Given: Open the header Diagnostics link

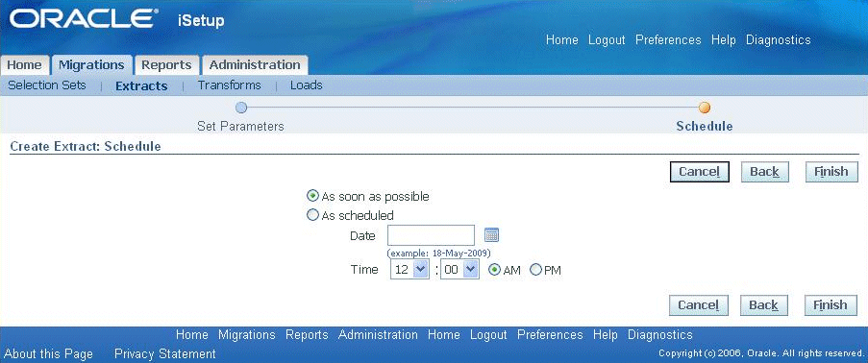Looking at the screenshot, I should (x=779, y=39).
